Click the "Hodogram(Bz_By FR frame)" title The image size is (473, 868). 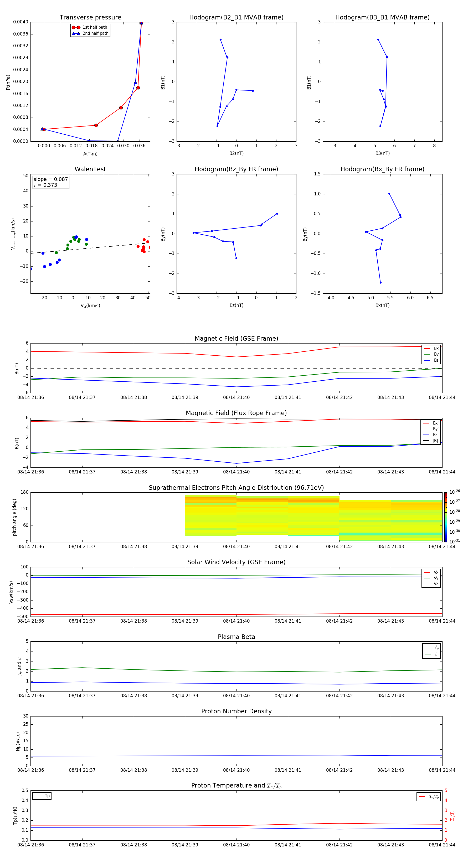236,169
